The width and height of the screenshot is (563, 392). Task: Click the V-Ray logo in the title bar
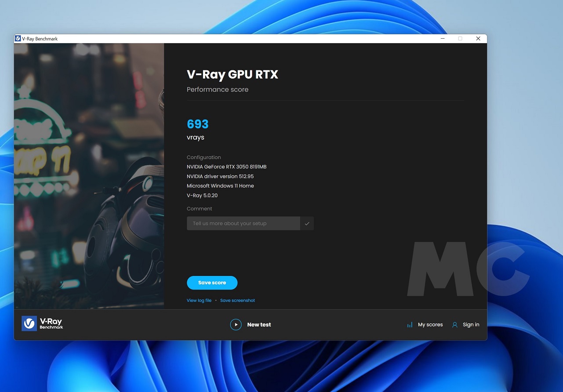coord(18,39)
